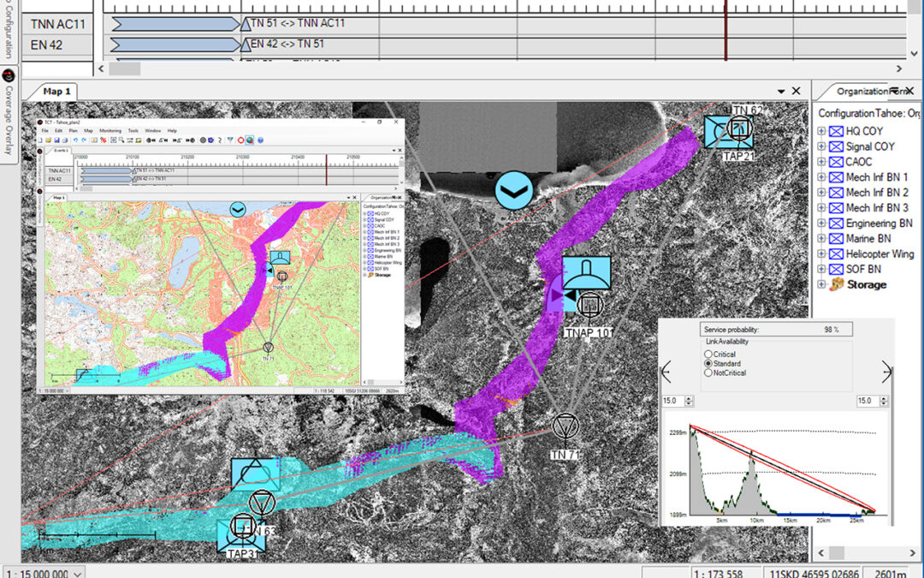Click the HQ COY unit icon
The width and height of the screenshot is (924, 578).
[x=836, y=132]
